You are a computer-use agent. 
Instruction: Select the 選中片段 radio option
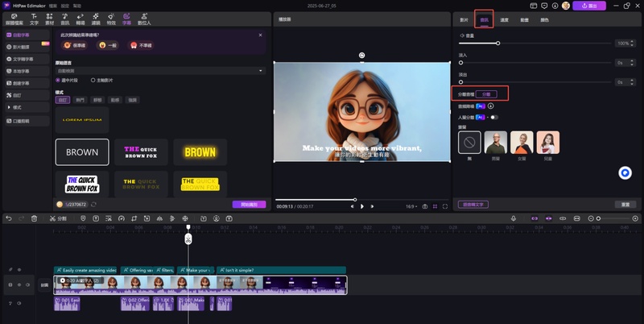click(58, 81)
